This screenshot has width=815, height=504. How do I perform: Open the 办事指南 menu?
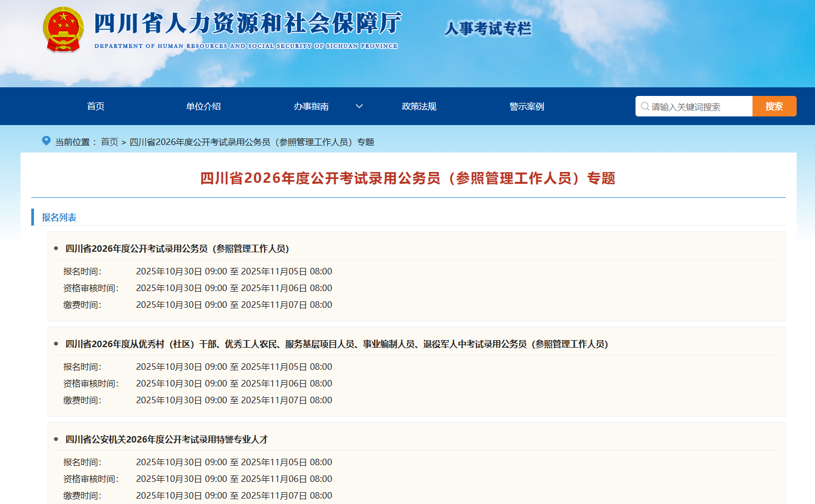311,106
